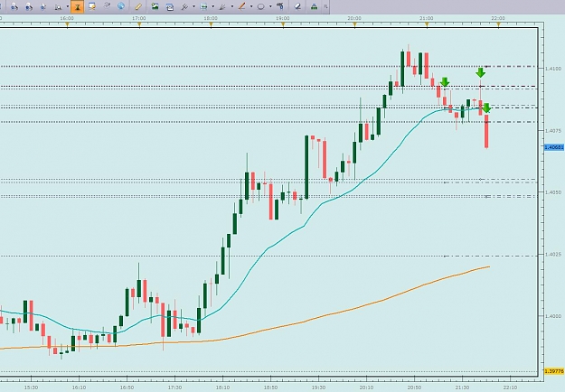
Task: Click the 21:30 label on bottom time axis
Action: click(x=462, y=387)
